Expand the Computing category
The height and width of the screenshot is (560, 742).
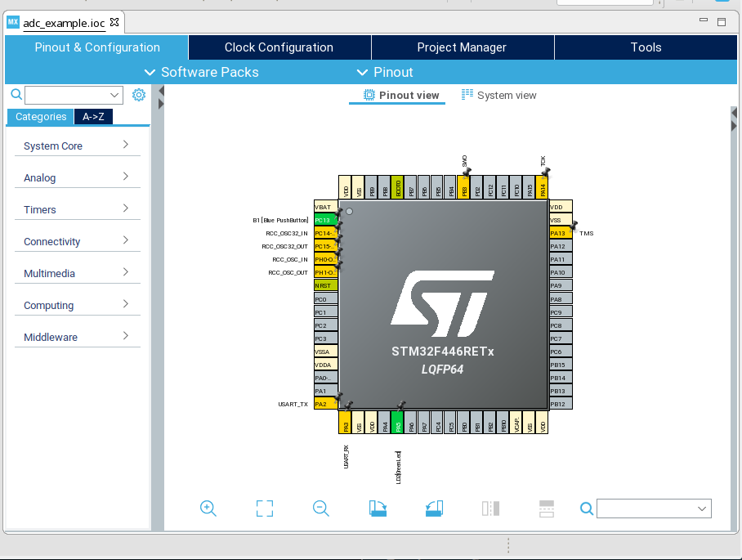tap(78, 305)
